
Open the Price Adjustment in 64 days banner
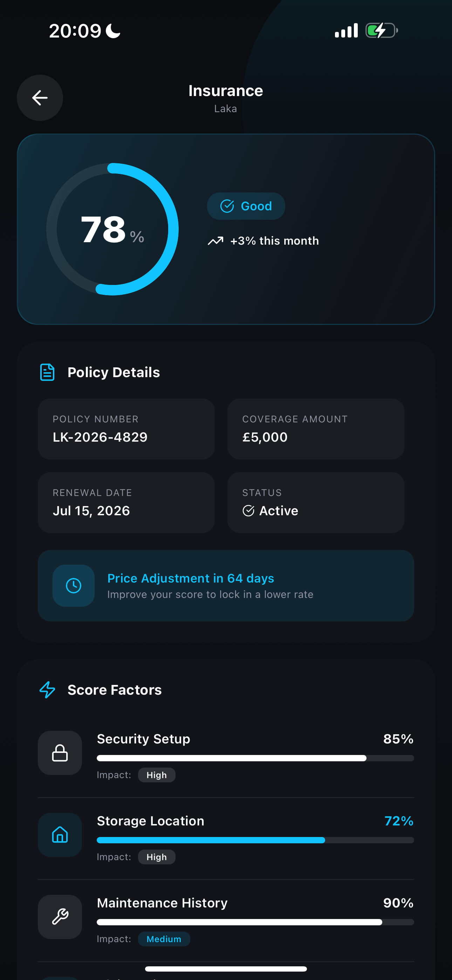(x=226, y=585)
